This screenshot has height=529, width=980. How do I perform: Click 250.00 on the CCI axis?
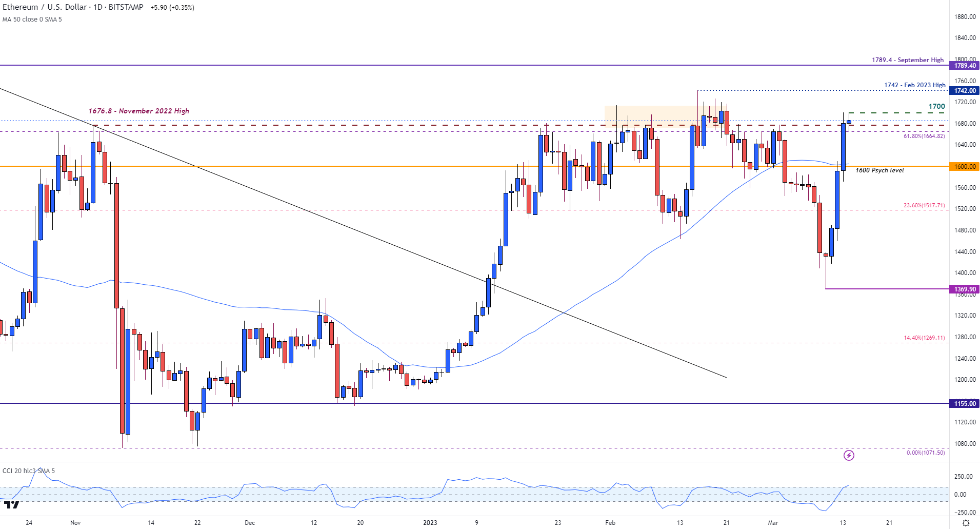(x=963, y=477)
